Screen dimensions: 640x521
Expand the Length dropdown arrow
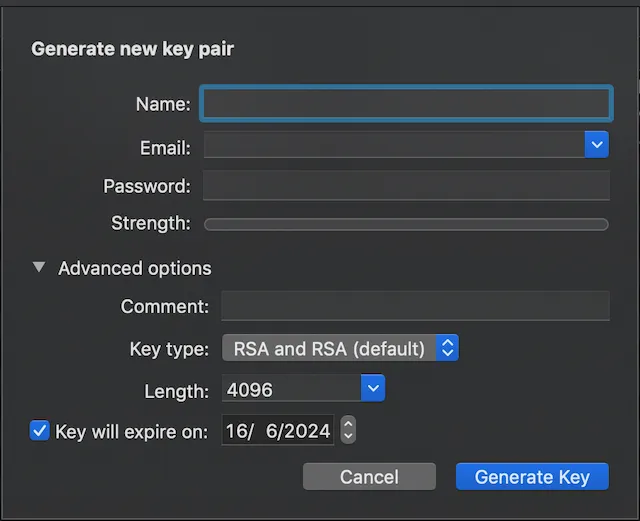coord(373,389)
